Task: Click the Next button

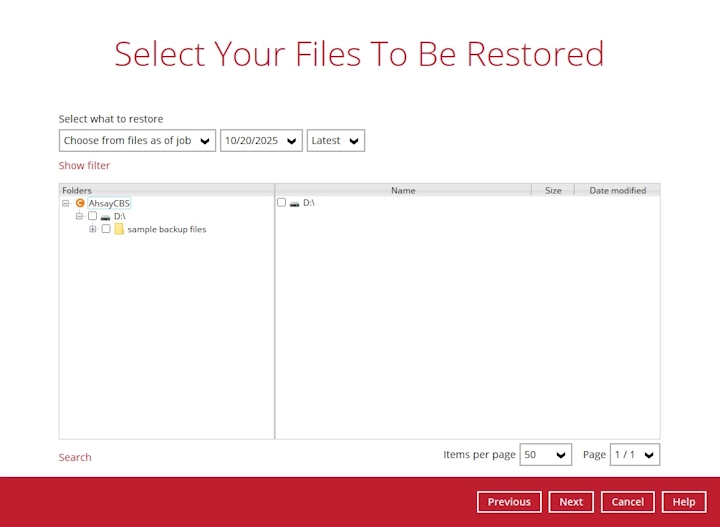Action: click(571, 502)
